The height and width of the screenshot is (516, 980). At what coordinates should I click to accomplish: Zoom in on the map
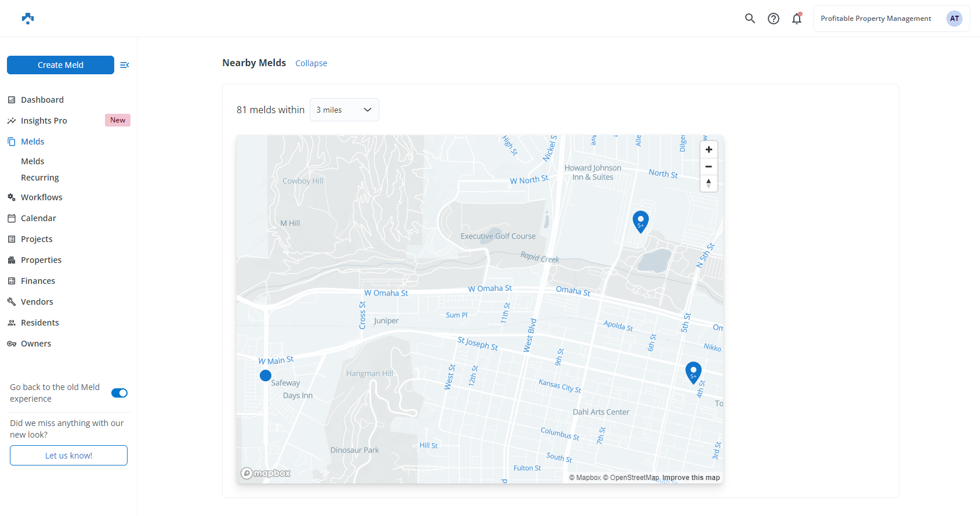click(x=709, y=150)
